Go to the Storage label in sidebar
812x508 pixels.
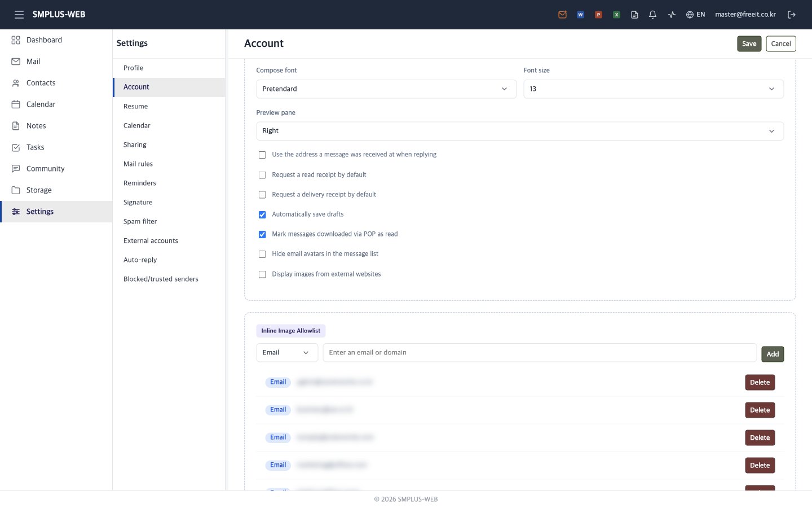[39, 190]
